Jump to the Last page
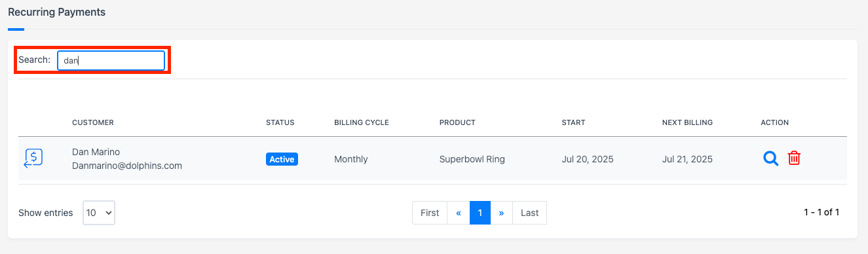The image size is (868, 254). 529,213
